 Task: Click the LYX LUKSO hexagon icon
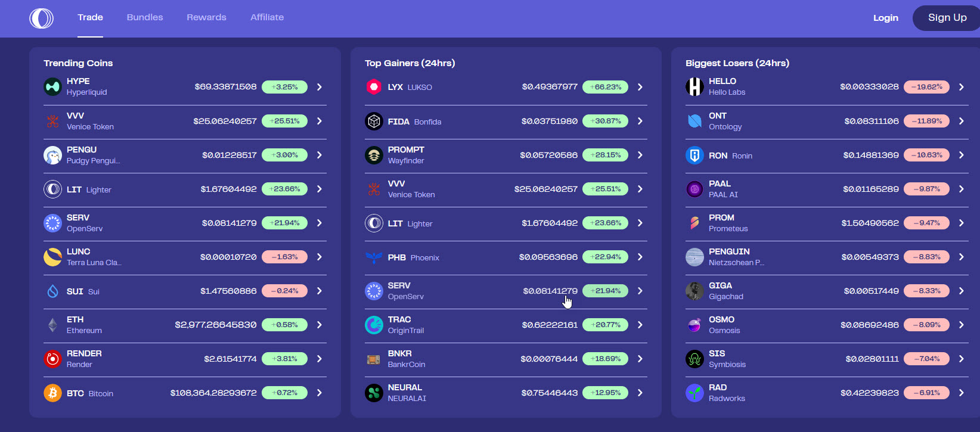coord(374,87)
